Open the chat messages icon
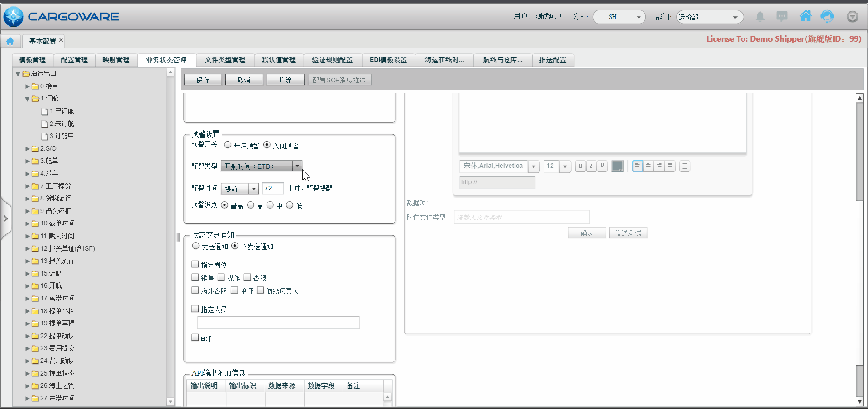Screen dimensions: 868x409 [782, 17]
